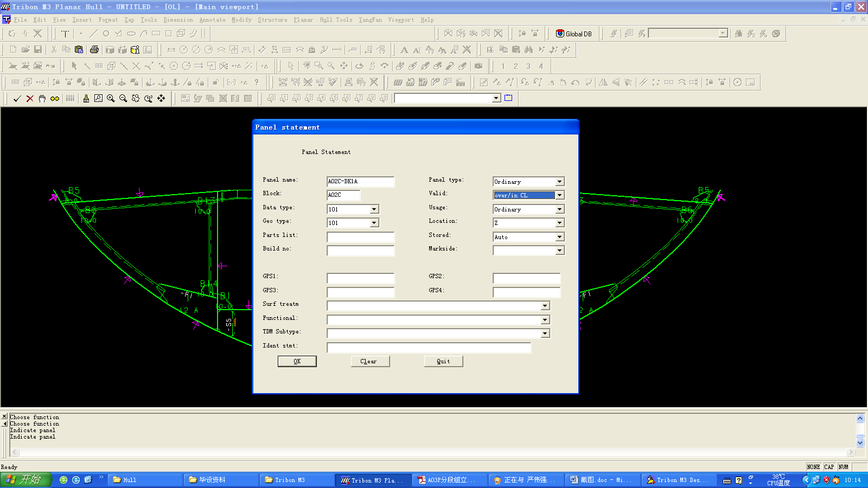
Task: Expand the Markside dropdown
Action: (559, 251)
